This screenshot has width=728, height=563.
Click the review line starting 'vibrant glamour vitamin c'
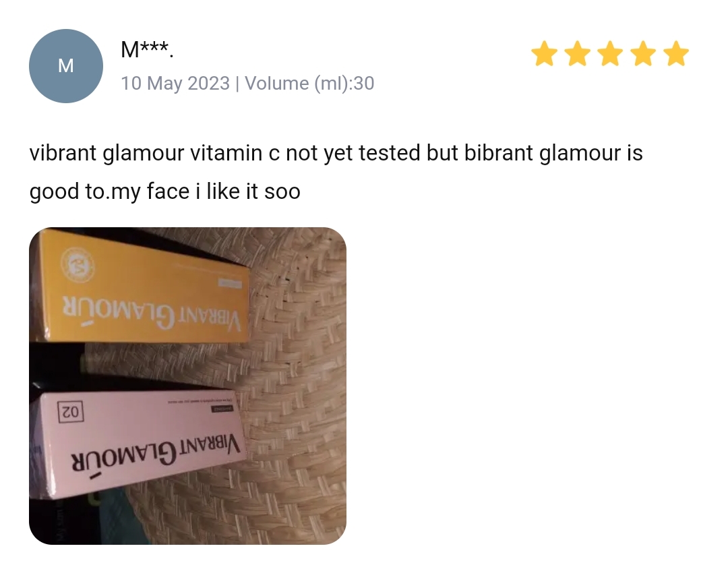[x=336, y=153]
